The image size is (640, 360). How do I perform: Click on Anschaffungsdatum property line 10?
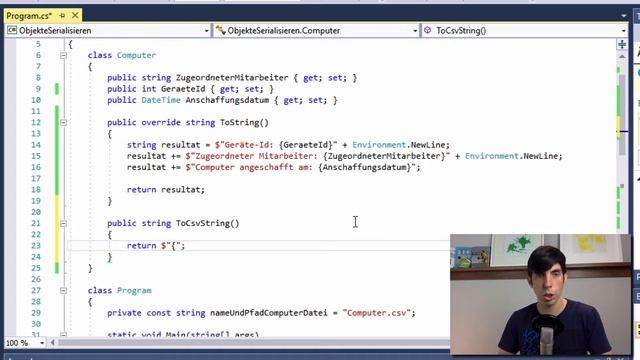(x=227, y=100)
